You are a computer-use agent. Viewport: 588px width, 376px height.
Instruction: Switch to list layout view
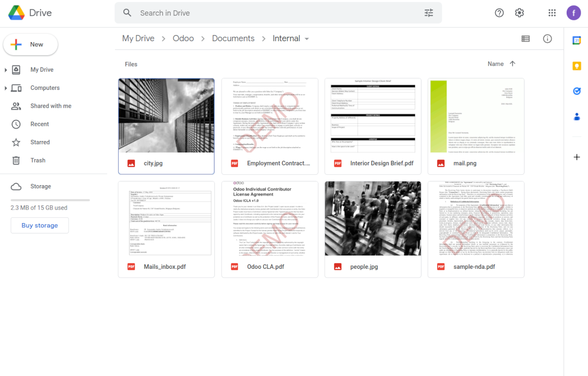pyautogui.click(x=526, y=38)
